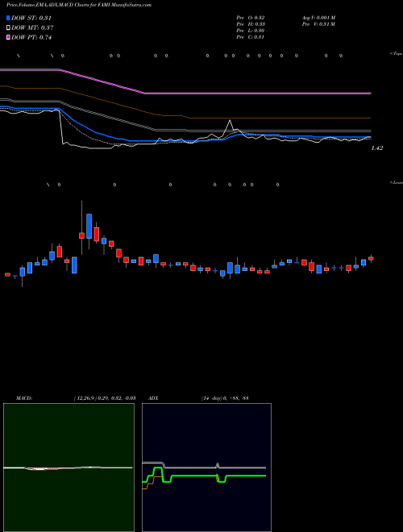Click the Pre V: 0.31 M volume value
This screenshot has height=532, width=403.
[x=318, y=24]
